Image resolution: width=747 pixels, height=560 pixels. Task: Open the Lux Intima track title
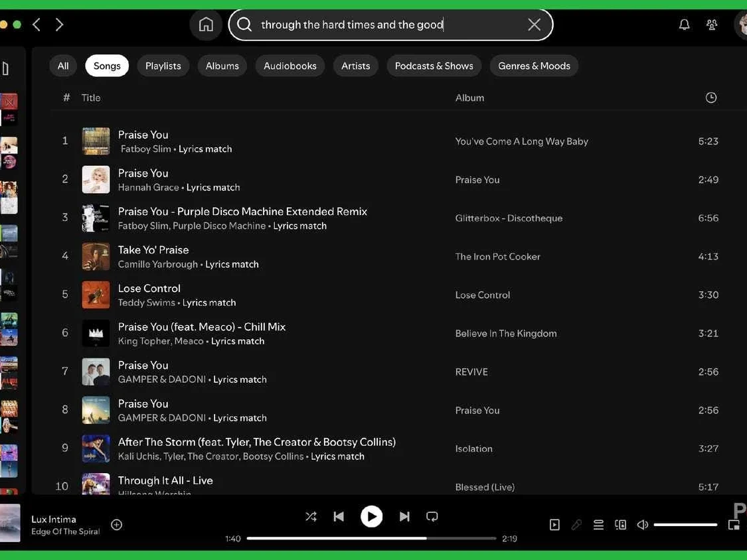pyautogui.click(x=54, y=519)
